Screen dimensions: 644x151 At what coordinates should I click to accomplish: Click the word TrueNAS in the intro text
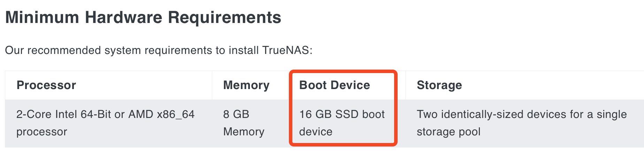[286, 50]
